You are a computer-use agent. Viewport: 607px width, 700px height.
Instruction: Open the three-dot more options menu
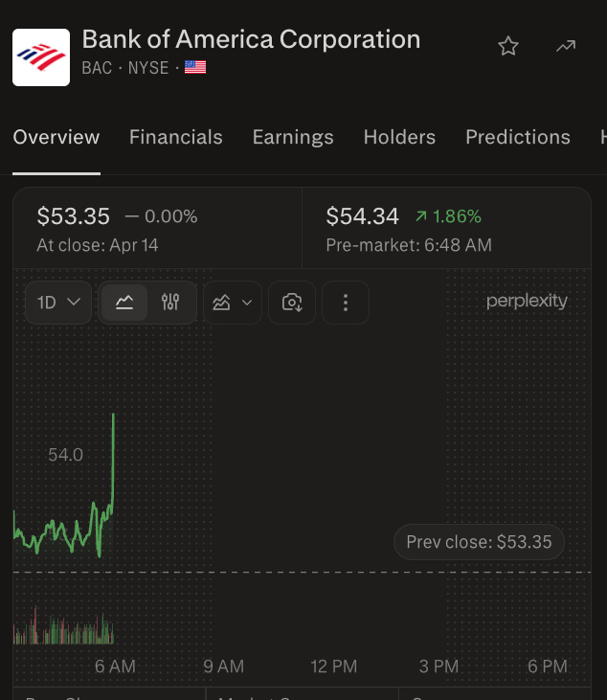click(x=346, y=303)
